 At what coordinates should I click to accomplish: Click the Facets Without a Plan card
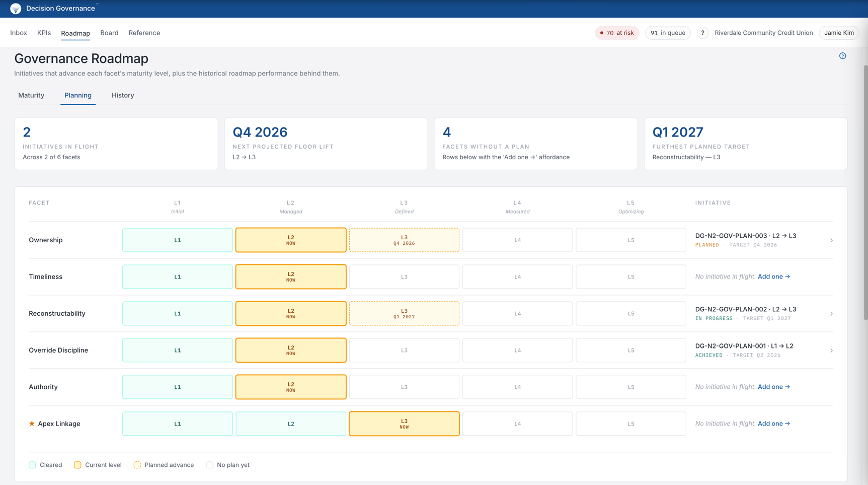[x=536, y=144]
